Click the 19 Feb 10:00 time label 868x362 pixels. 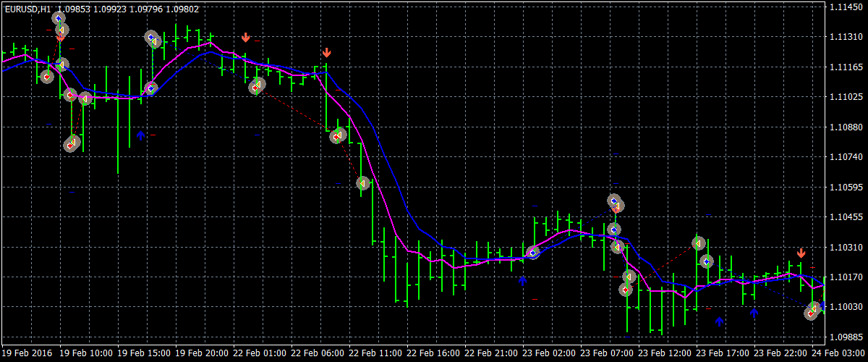(x=85, y=353)
